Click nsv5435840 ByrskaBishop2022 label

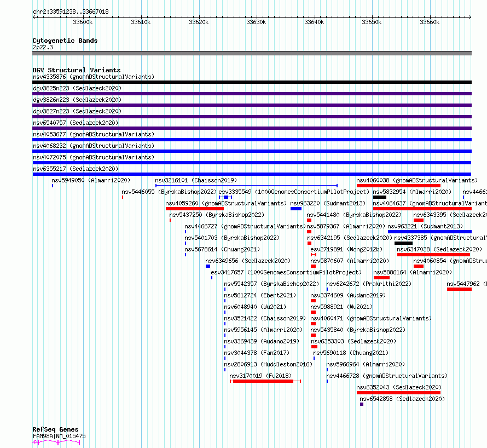click(x=358, y=330)
